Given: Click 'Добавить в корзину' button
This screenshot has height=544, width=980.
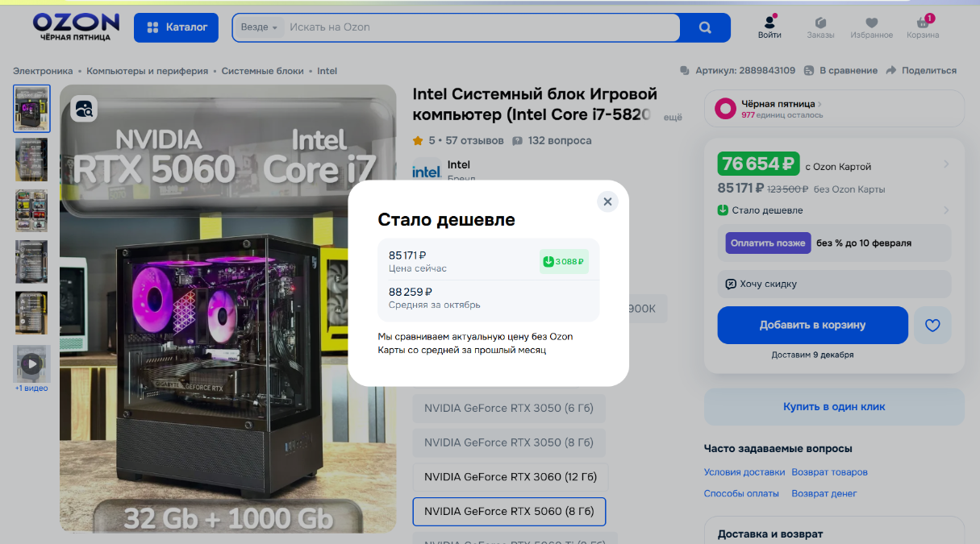Looking at the screenshot, I should click(x=812, y=326).
